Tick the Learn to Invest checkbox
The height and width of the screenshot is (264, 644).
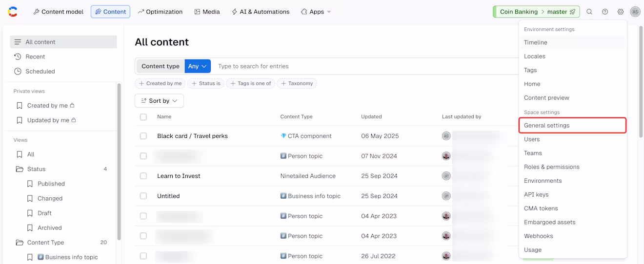point(143,176)
